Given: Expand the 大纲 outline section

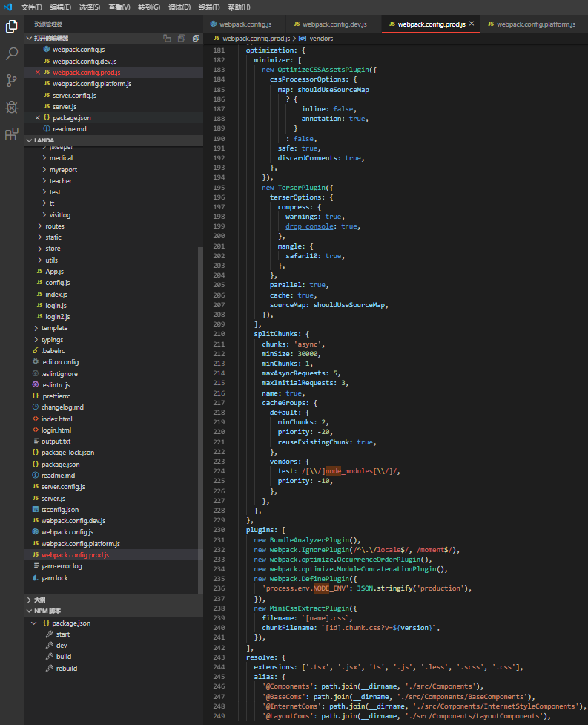Looking at the screenshot, I should tap(113, 600).
